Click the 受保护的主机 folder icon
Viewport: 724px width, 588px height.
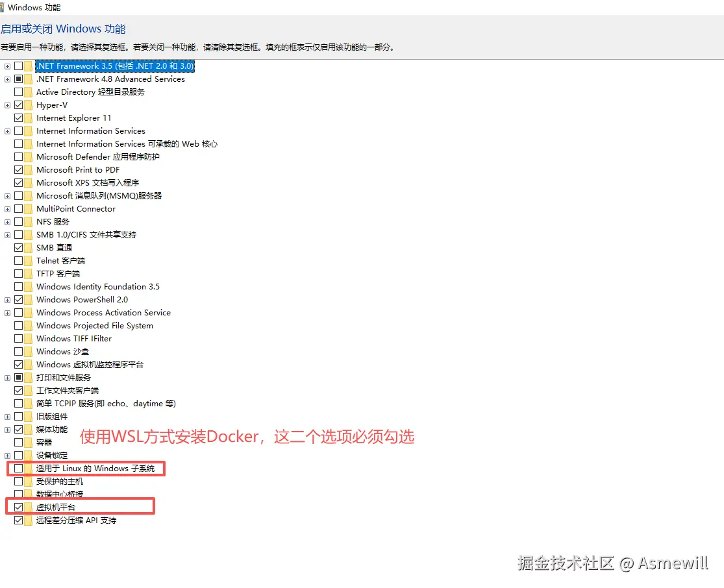28,482
